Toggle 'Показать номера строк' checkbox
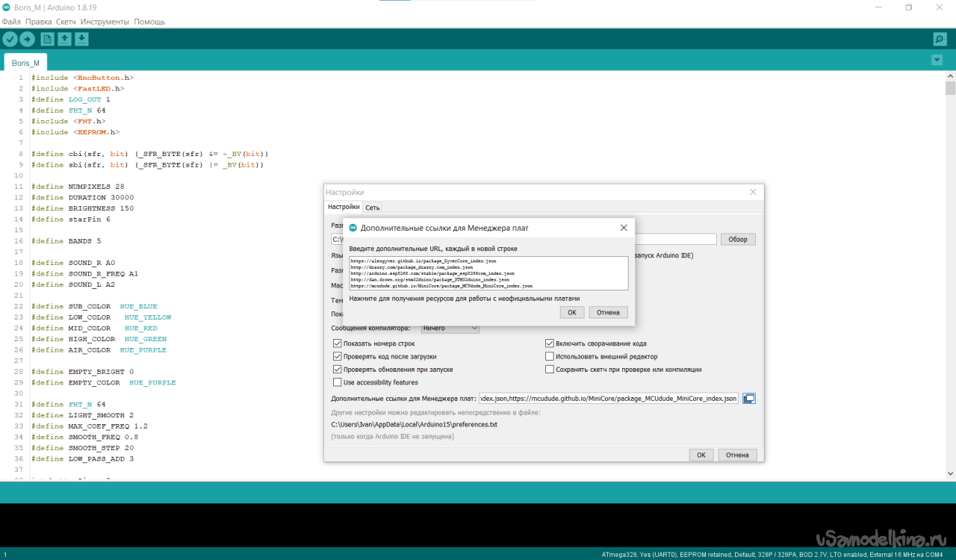The width and height of the screenshot is (956, 560). tap(338, 343)
